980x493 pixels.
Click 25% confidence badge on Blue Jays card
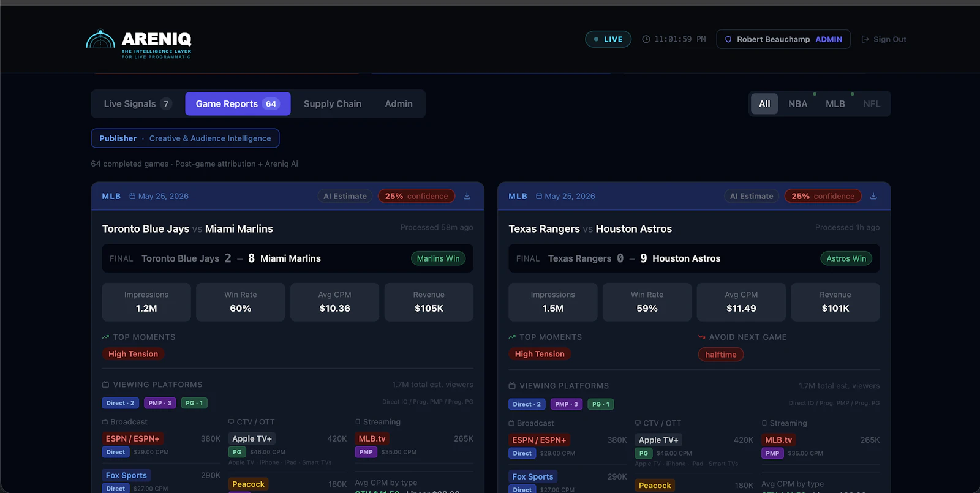coord(417,196)
